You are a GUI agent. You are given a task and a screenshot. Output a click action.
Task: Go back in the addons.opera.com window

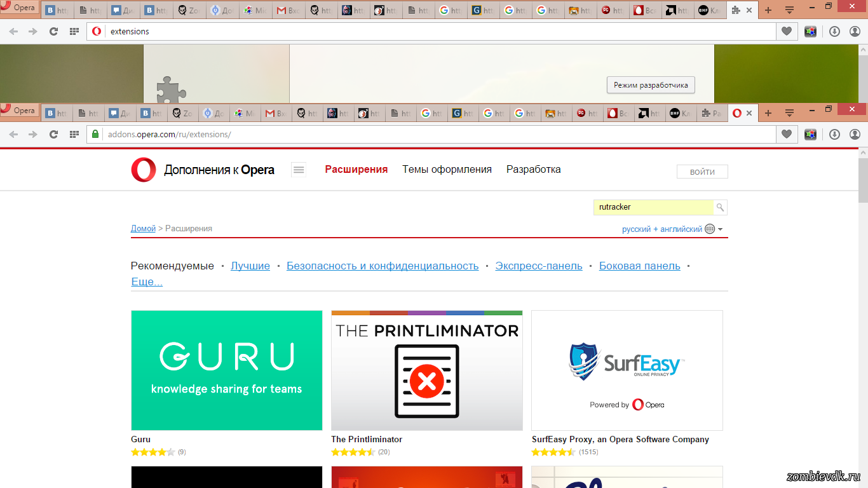click(13, 134)
